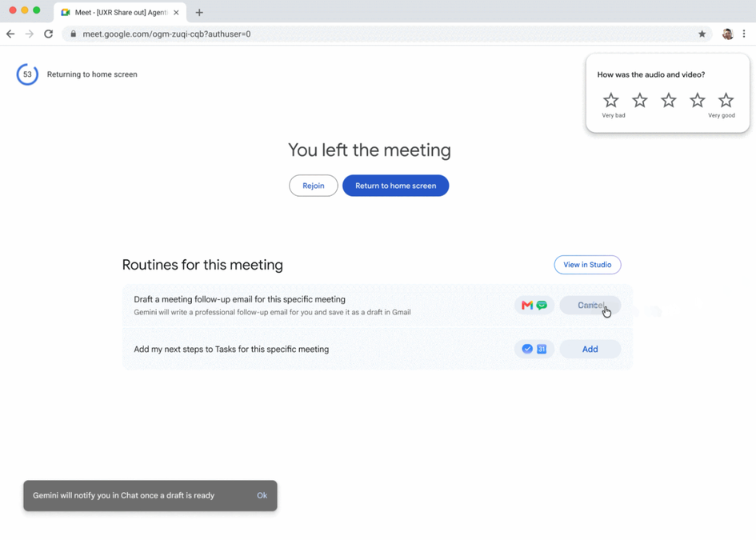Screen dimensions: 756x540
Task: Click the "Returning to home screen" text
Action: [92, 74]
